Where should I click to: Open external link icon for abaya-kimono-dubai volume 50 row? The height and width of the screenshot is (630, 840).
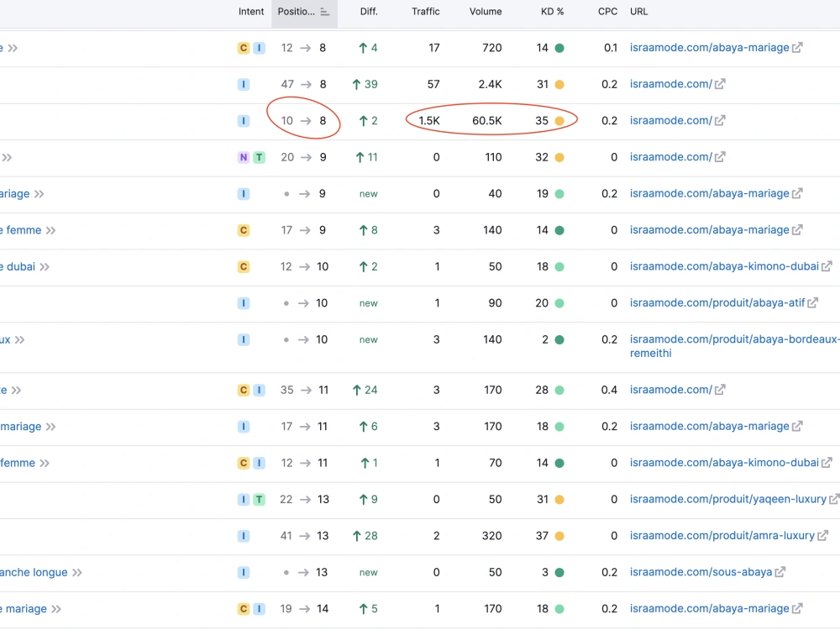827,266
